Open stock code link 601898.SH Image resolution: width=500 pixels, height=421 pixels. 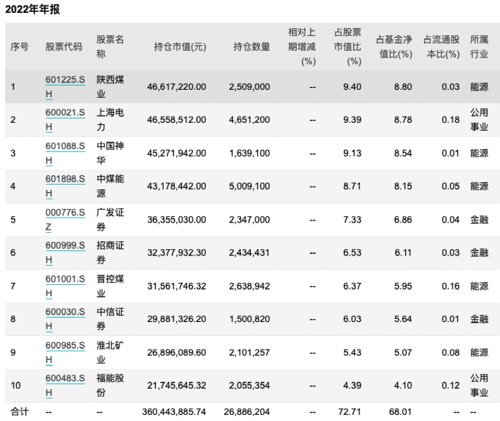tap(65, 186)
